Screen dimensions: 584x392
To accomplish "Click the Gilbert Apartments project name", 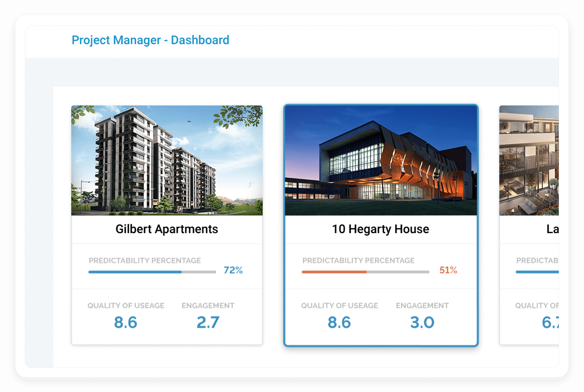I will [167, 229].
